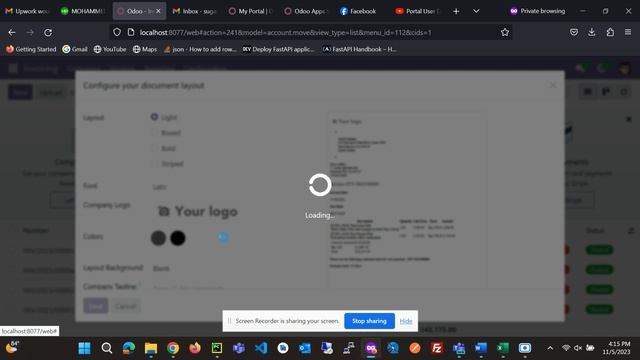Screen dimensions: 640x360
Task: Open File Explorer from taskbar
Action: click(x=151, y=348)
